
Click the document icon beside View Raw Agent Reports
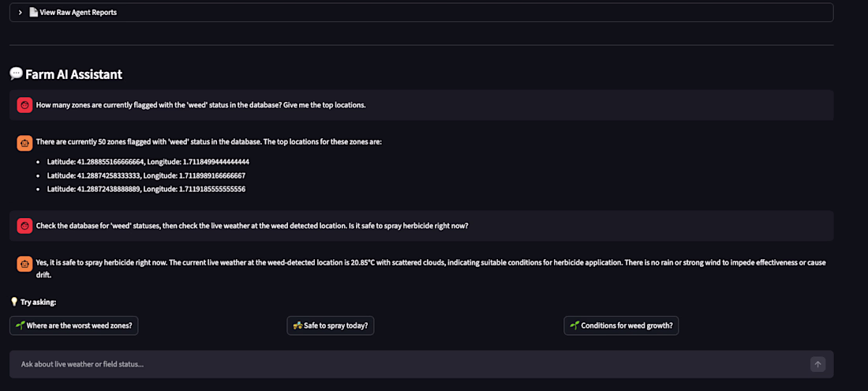click(x=33, y=12)
